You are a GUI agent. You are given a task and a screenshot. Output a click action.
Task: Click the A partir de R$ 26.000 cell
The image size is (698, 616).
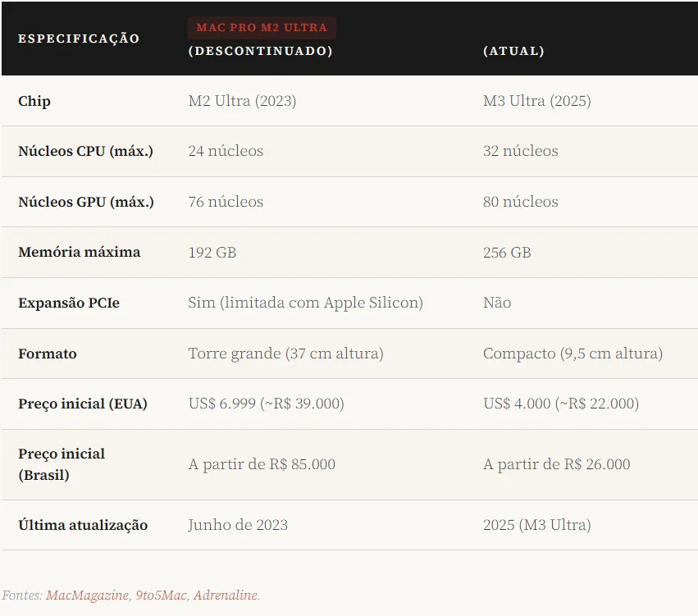pos(556,464)
